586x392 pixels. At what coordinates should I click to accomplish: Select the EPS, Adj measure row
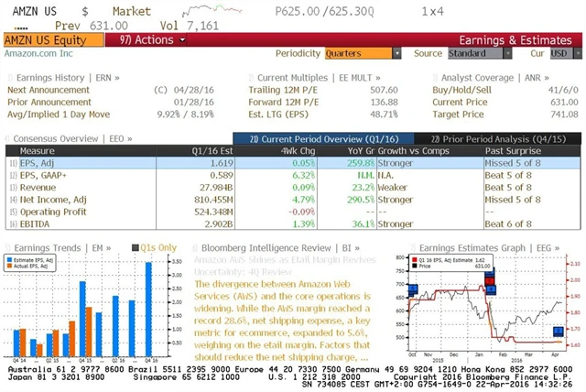[293, 163]
